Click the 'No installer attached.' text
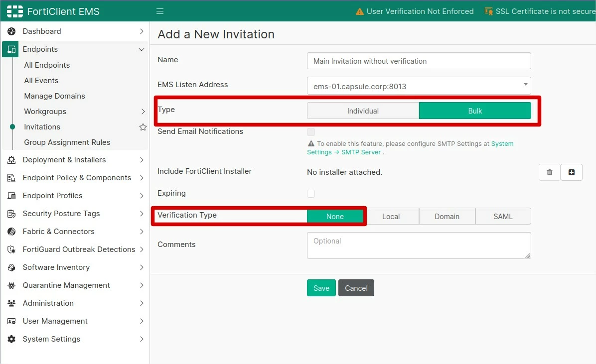Viewport: 596px width, 364px height. point(344,172)
